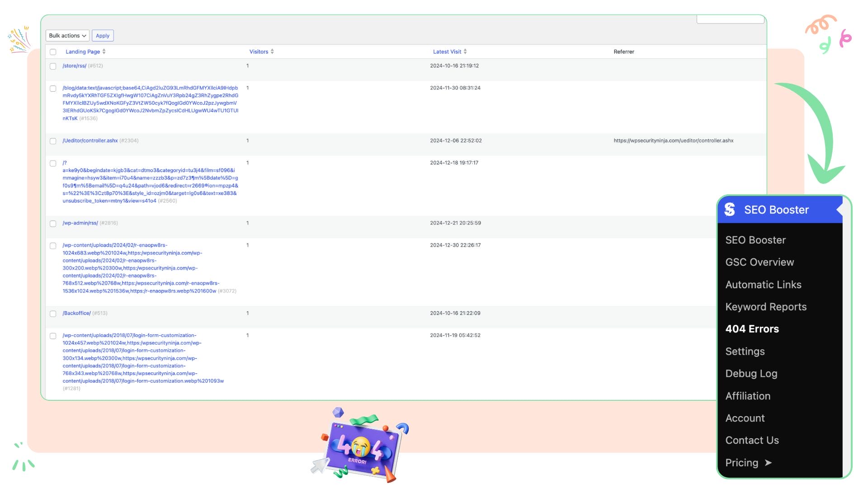This screenshot has width=868, height=488.
Task: Open the Bulk actions dropdown
Action: [x=67, y=36]
